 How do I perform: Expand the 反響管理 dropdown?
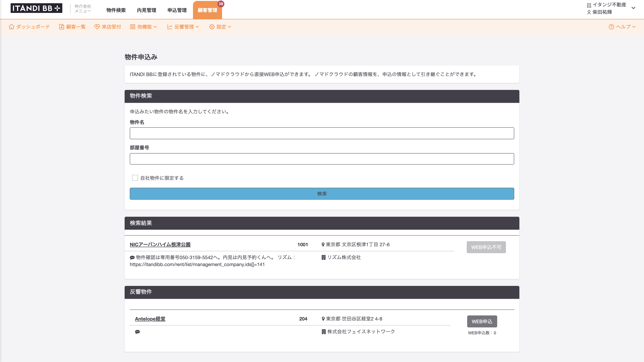pos(183,27)
